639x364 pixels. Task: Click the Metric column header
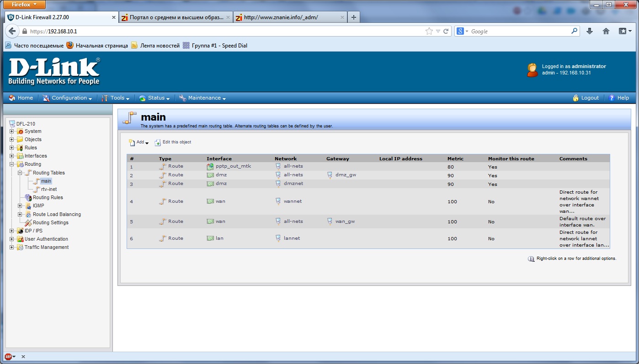coord(455,159)
